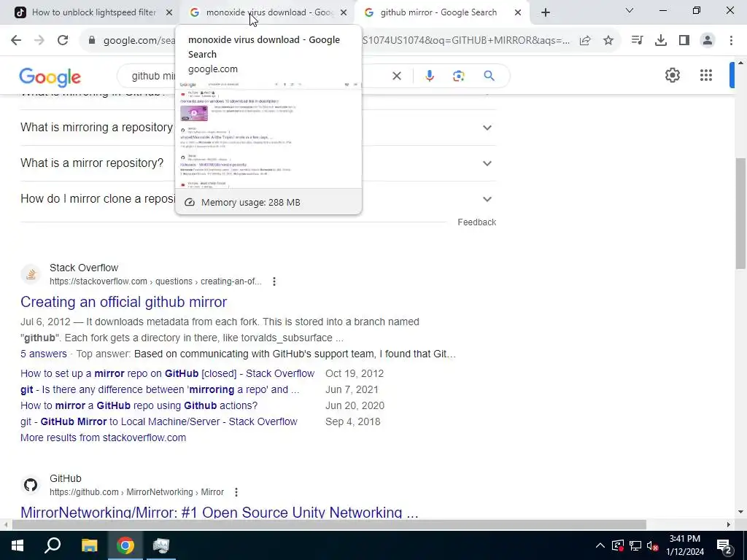Open the GitHub result options menu
The image size is (747, 560).
tap(236, 492)
